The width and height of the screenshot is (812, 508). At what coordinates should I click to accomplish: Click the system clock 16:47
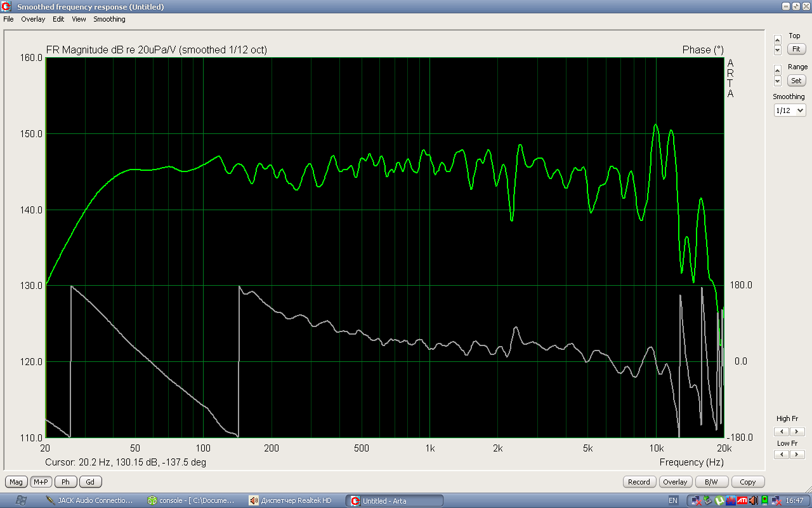pos(795,500)
